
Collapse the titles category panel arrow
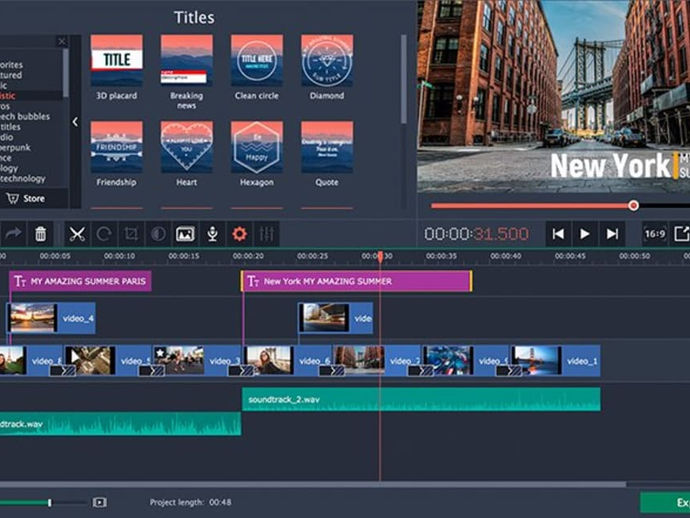pyautogui.click(x=75, y=122)
